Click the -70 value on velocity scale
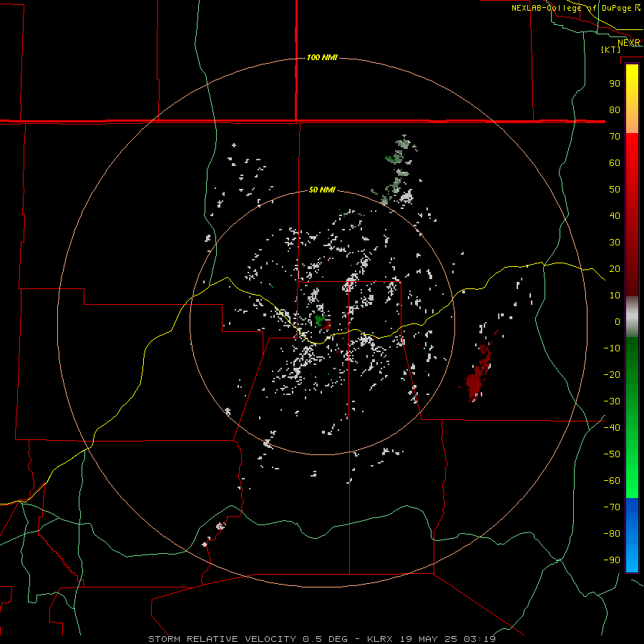Image resolution: width=644 pixels, height=644 pixels. point(612,507)
